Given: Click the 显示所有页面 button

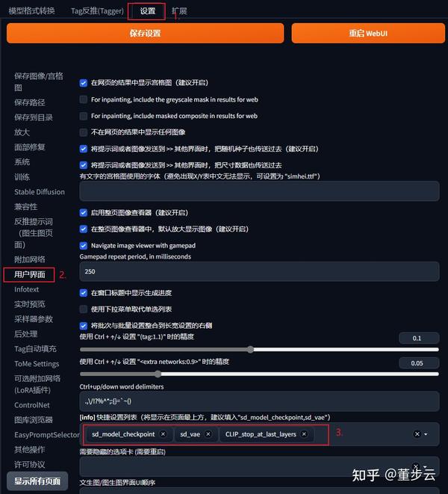Looking at the screenshot, I should point(37,481).
